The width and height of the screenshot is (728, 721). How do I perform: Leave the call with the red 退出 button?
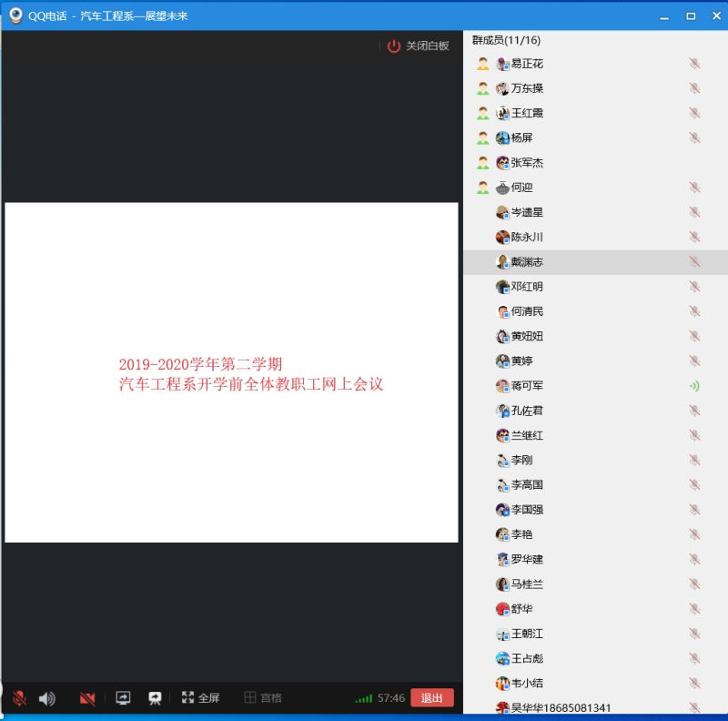431,698
